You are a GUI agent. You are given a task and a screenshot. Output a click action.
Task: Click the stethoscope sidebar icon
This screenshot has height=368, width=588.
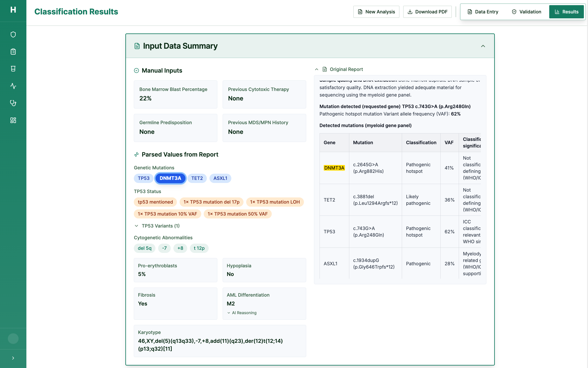13,103
